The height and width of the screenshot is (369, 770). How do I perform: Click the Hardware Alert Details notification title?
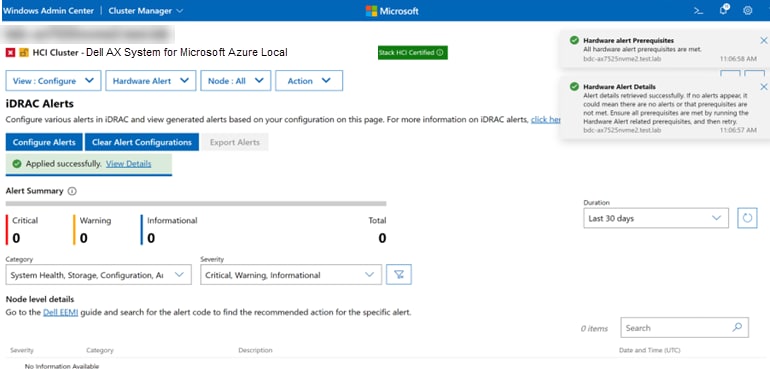tap(619, 87)
